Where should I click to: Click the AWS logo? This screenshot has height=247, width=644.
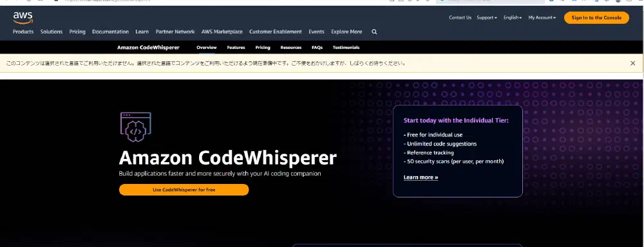(23, 17)
